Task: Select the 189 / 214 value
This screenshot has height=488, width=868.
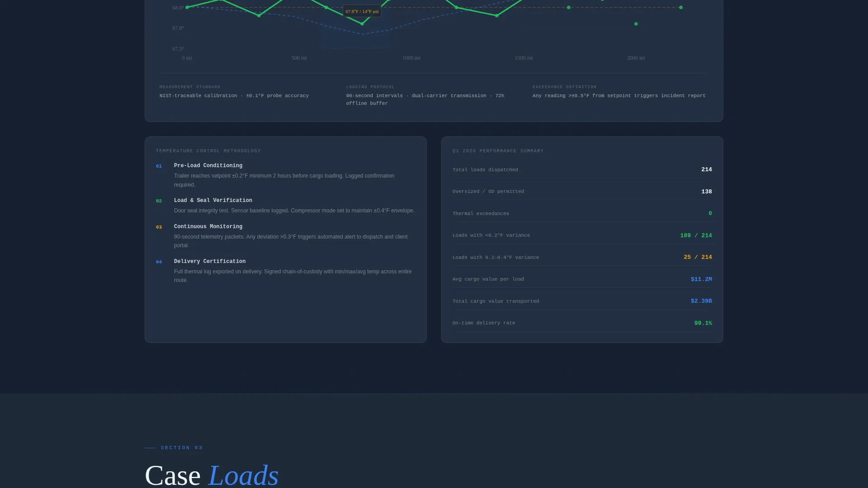Action: point(696,235)
